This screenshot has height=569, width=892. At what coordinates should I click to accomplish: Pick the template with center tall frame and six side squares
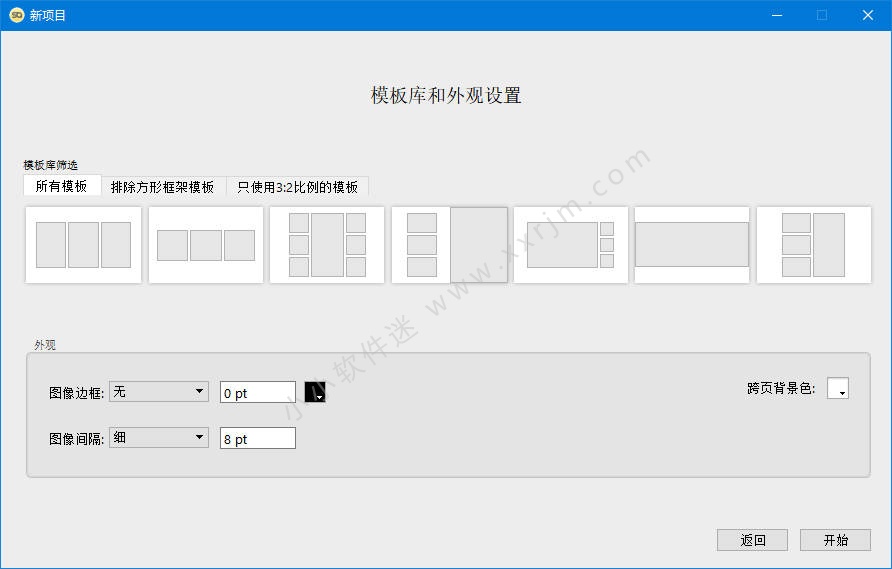[x=327, y=245]
